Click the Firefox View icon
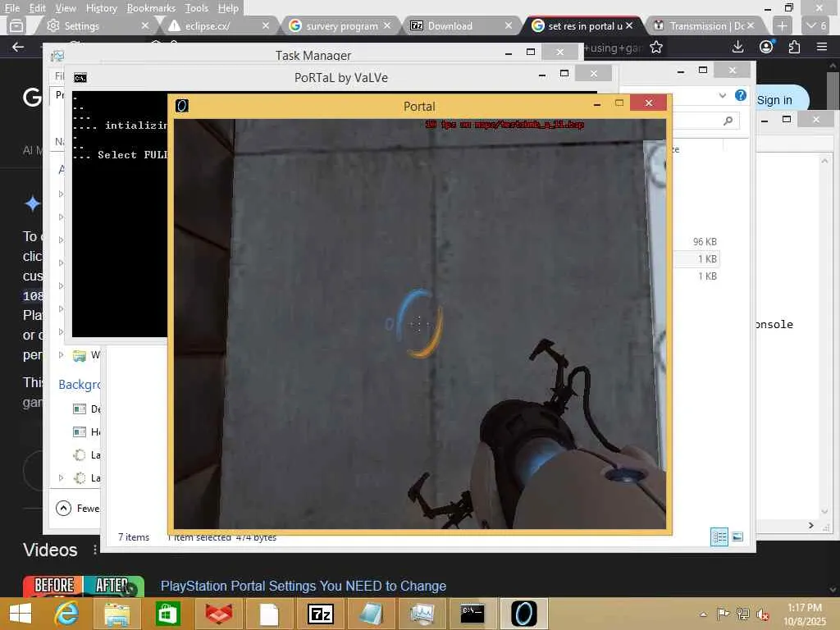 (x=16, y=25)
